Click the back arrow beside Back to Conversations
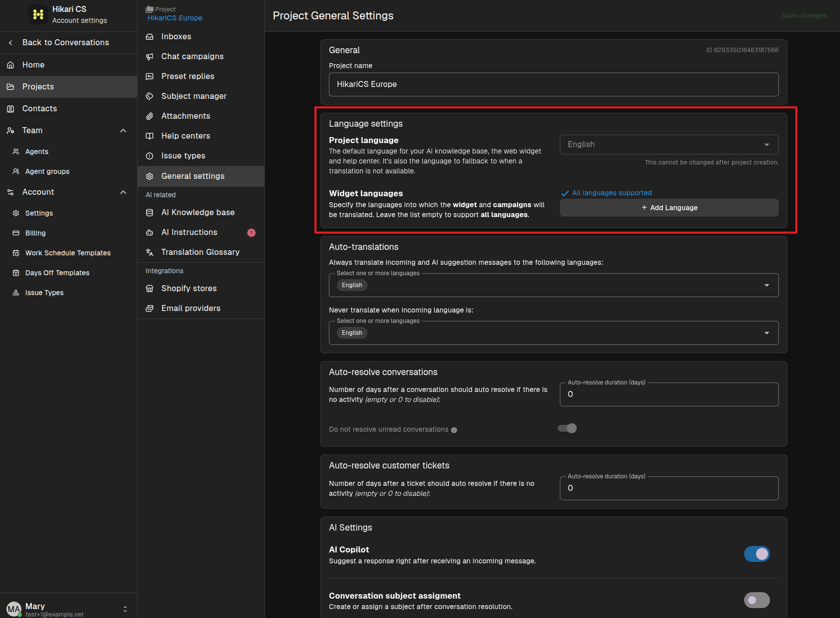Screen dimensions: 840x618 click(10, 43)
